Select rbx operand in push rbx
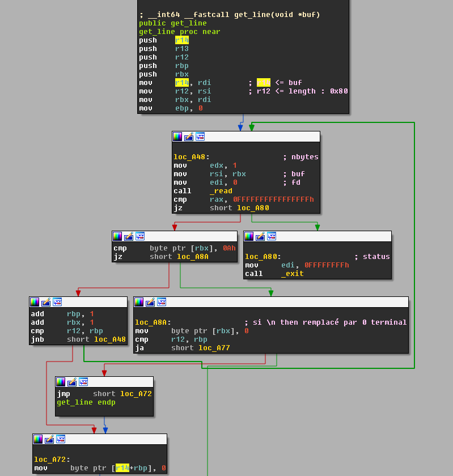This screenshot has height=476, width=453. (182, 74)
